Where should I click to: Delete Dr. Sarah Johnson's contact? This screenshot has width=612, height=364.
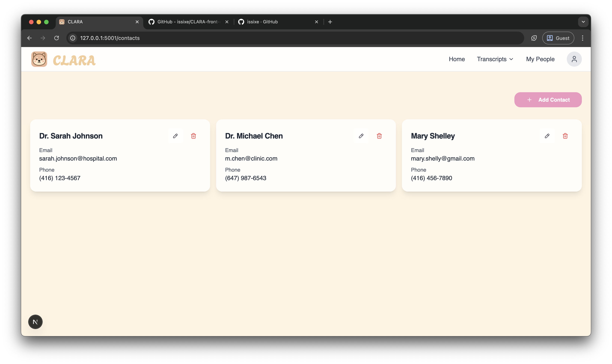194,136
